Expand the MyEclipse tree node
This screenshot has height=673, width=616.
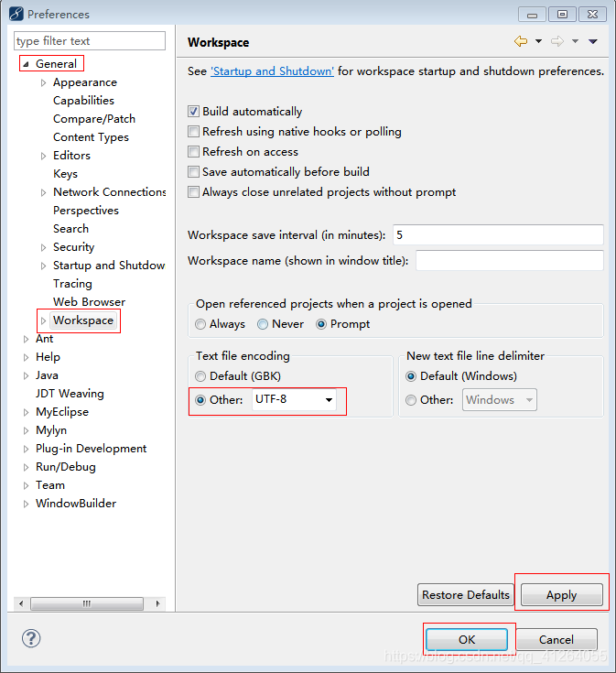(27, 412)
